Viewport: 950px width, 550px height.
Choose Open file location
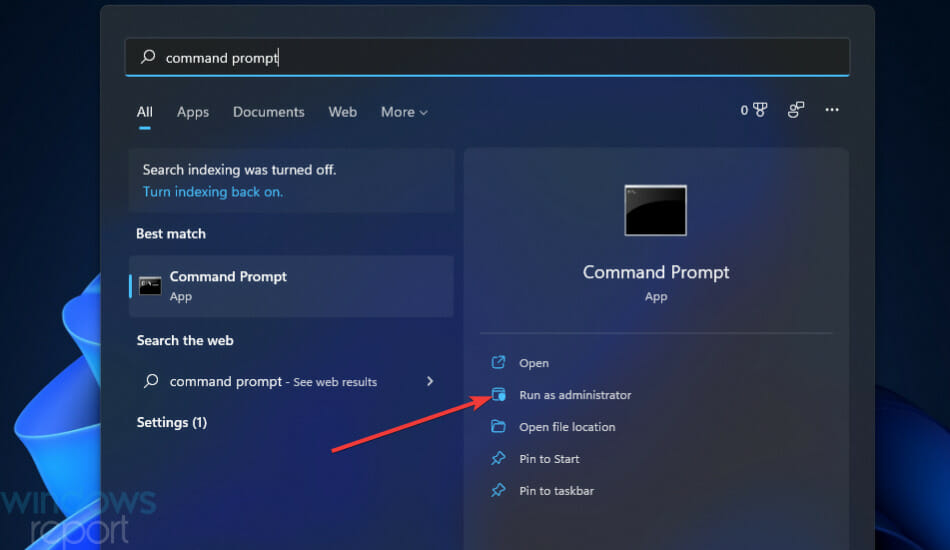tap(567, 427)
